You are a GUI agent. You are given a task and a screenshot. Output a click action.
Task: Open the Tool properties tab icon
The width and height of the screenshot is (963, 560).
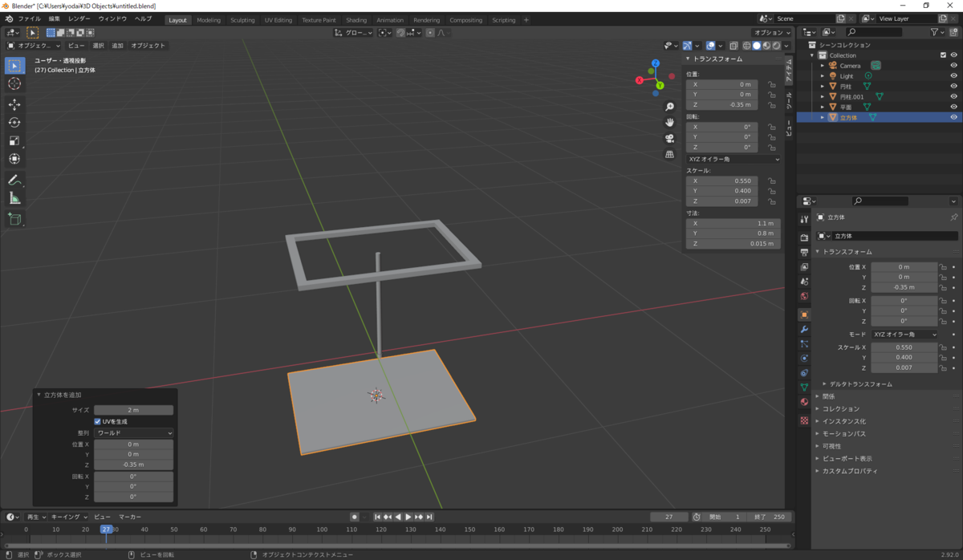(804, 219)
